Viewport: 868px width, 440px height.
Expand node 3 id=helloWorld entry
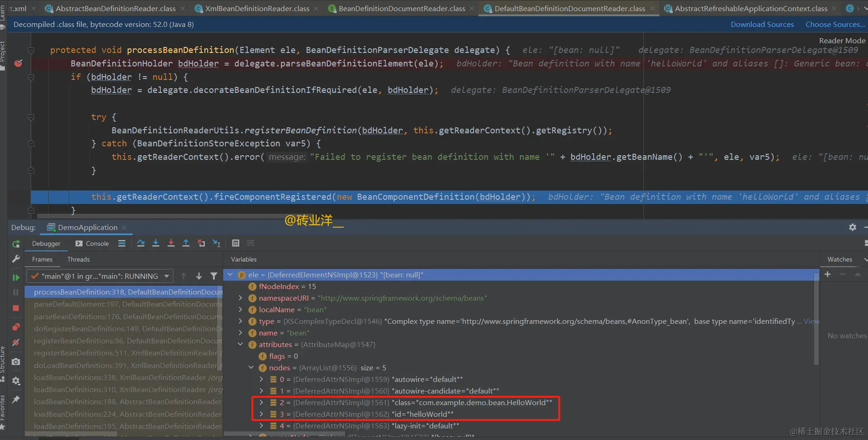(261, 414)
